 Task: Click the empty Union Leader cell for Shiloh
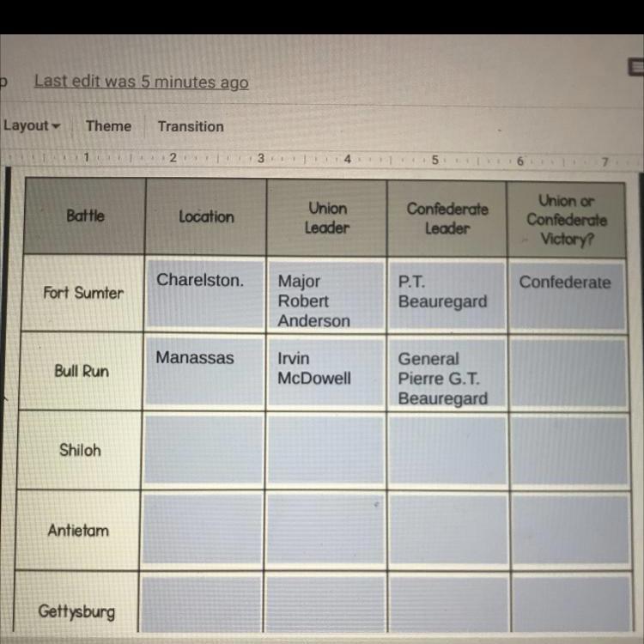(325, 451)
